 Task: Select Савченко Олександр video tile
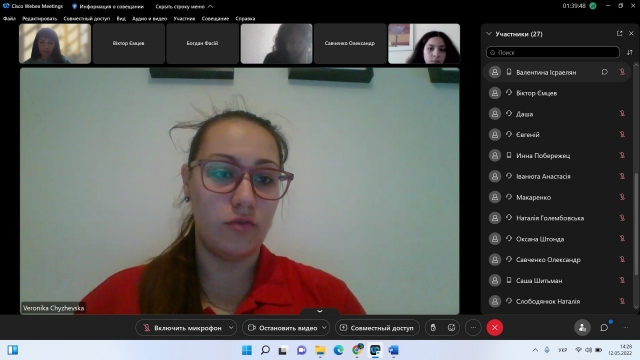coord(350,43)
